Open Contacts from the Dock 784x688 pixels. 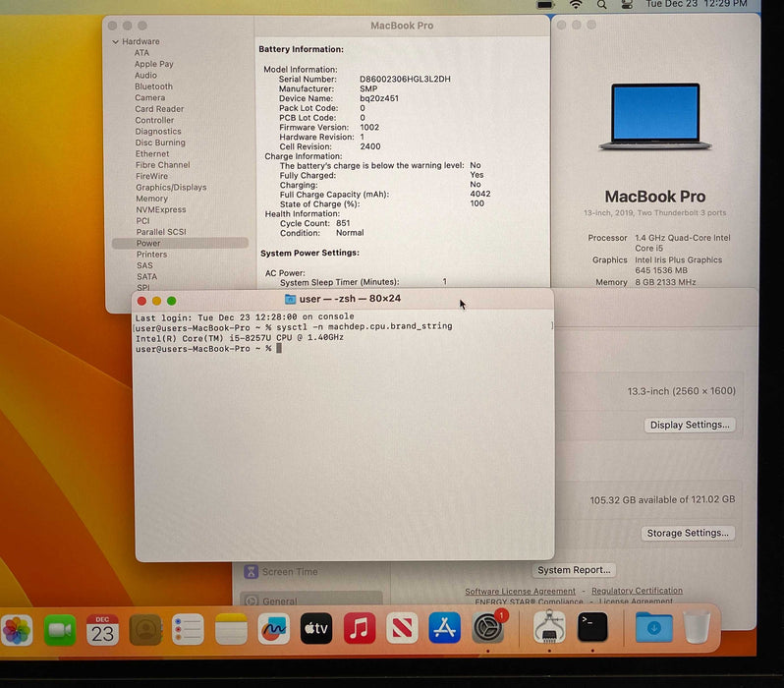(145, 629)
